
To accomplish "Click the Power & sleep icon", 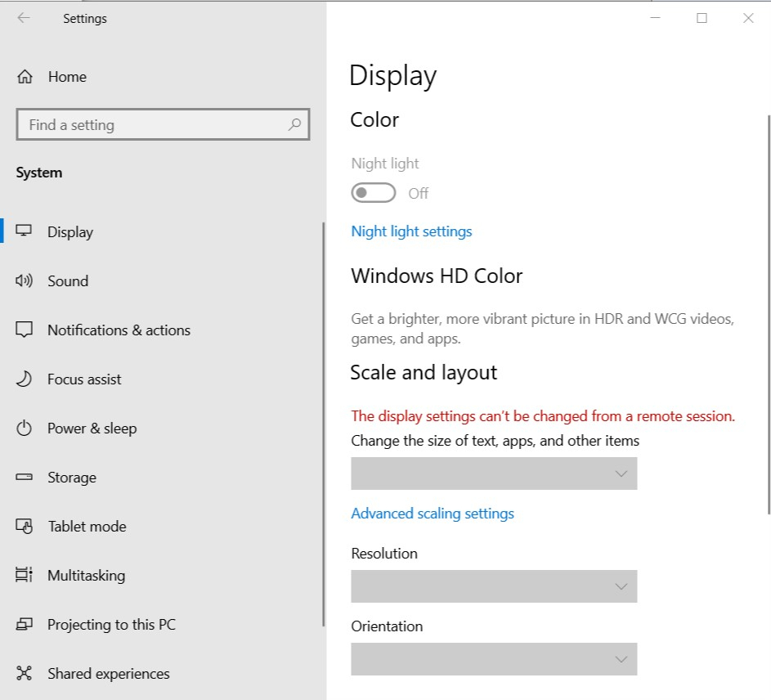I will pyautogui.click(x=24, y=428).
